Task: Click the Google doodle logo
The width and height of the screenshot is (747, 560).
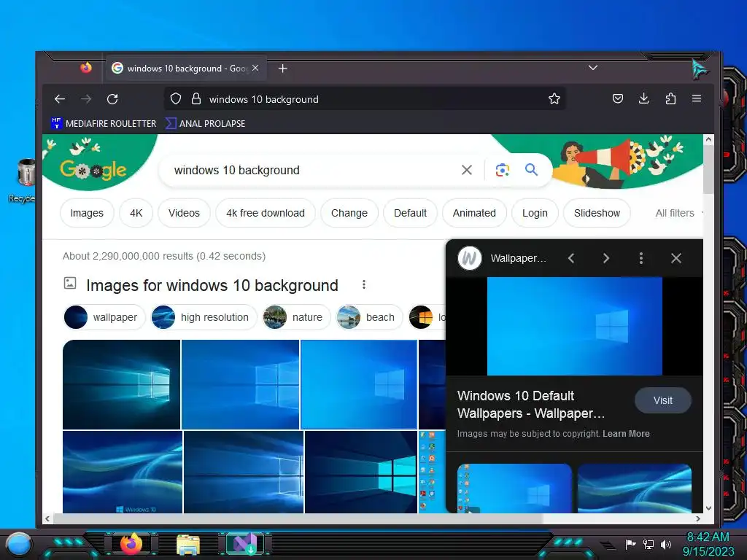Action: click(x=93, y=170)
